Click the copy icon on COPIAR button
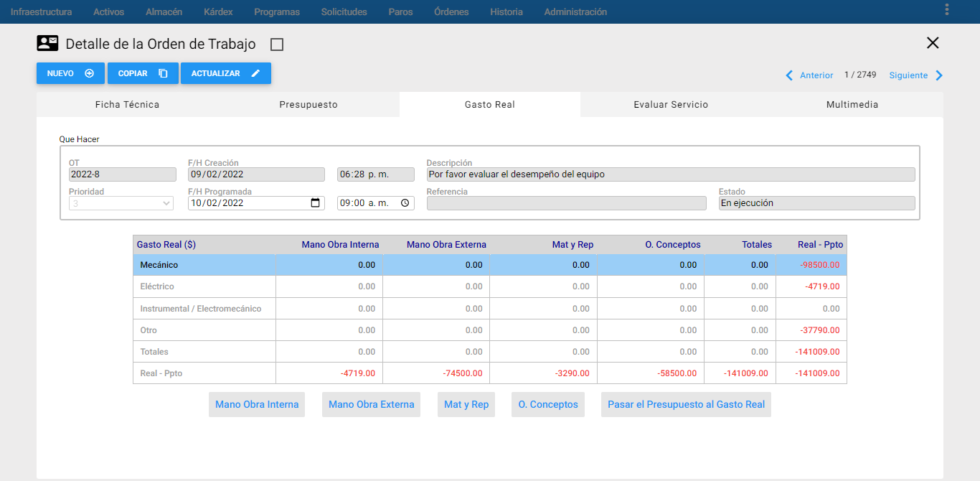The height and width of the screenshot is (481, 980). click(x=163, y=73)
